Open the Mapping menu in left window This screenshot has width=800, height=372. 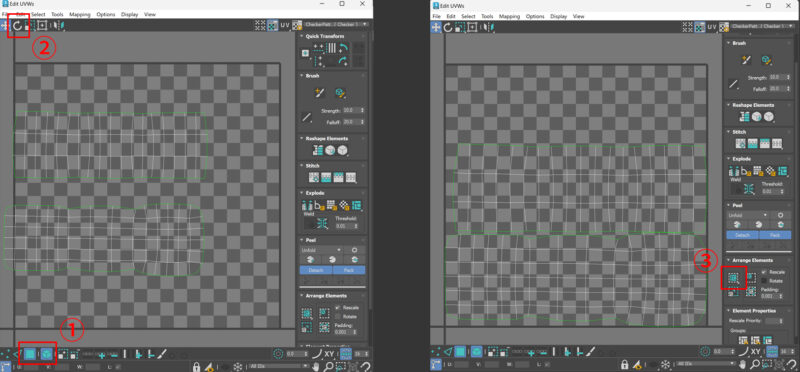click(x=80, y=14)
